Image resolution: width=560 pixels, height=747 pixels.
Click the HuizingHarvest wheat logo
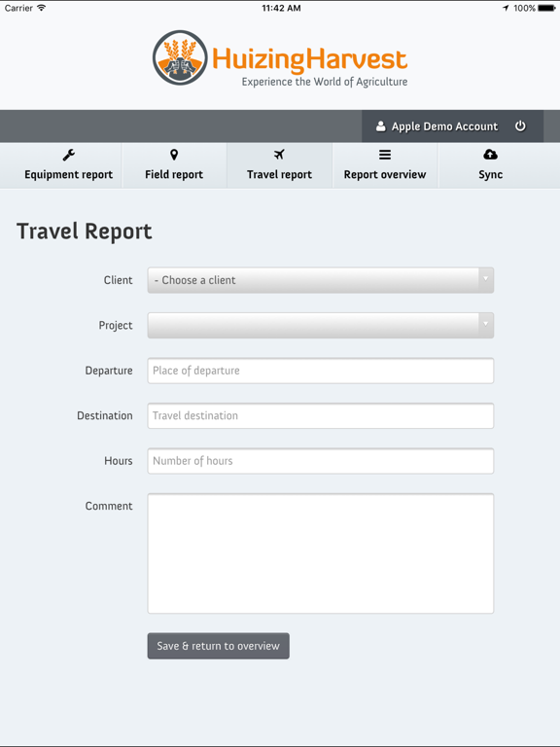tap(180, 57)
